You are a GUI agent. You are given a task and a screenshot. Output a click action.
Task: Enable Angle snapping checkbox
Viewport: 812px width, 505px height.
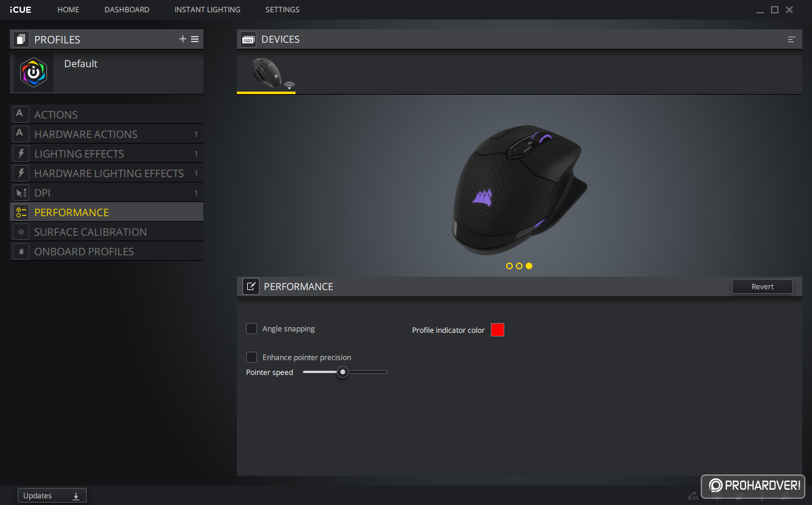pos(252,329)
